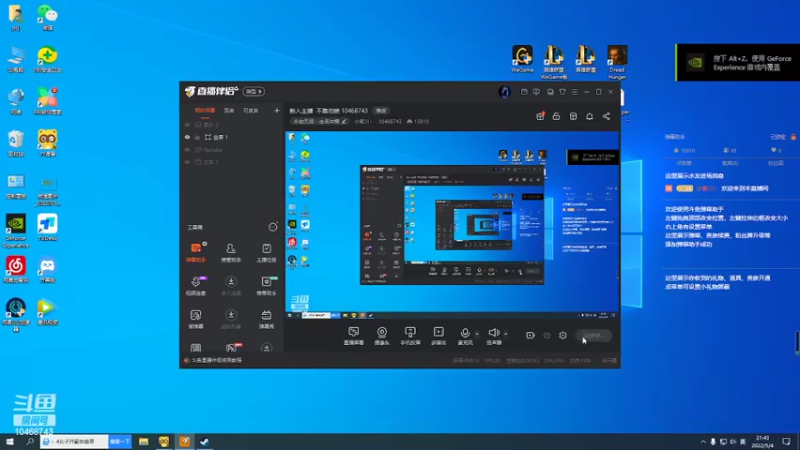
Task: Switch to the third scene tab
Action: pos(251,110)
